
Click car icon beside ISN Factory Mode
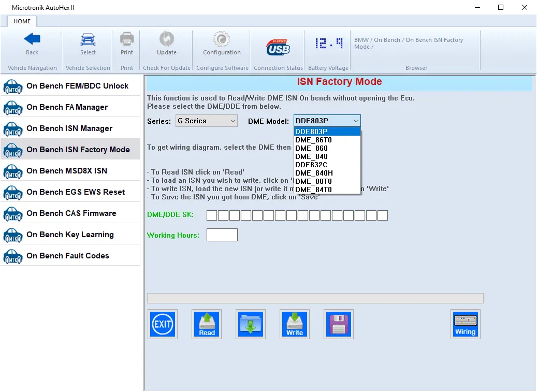(13, 150)
